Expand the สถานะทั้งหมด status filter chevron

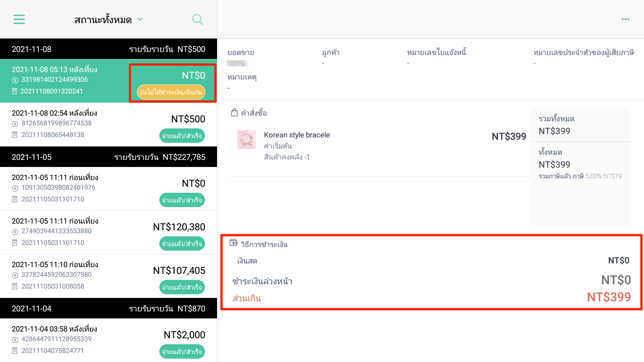(140, 19)
